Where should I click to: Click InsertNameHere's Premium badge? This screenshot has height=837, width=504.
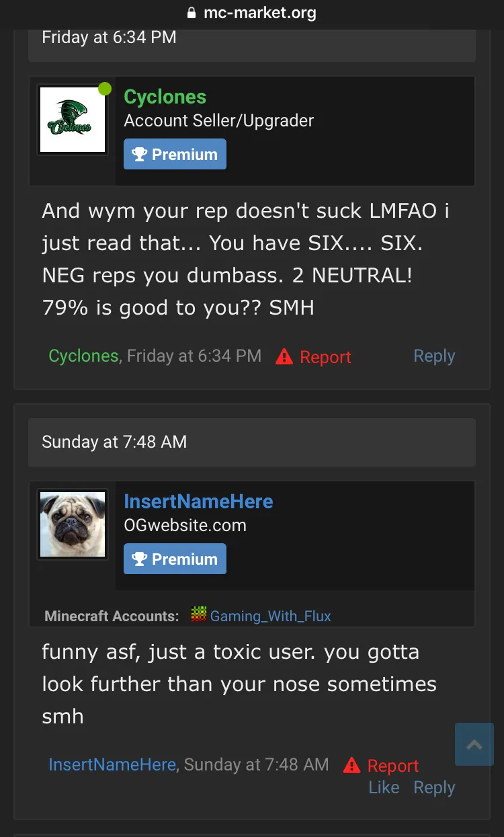coord(175,559)
